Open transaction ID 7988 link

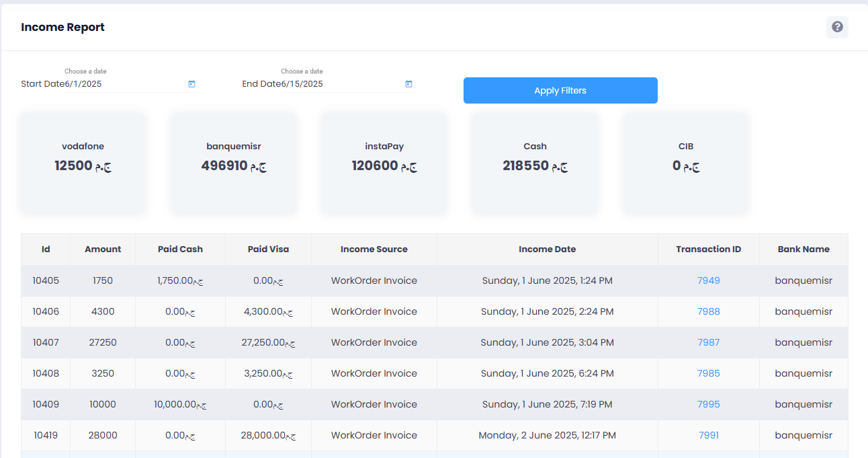point(708,311)
